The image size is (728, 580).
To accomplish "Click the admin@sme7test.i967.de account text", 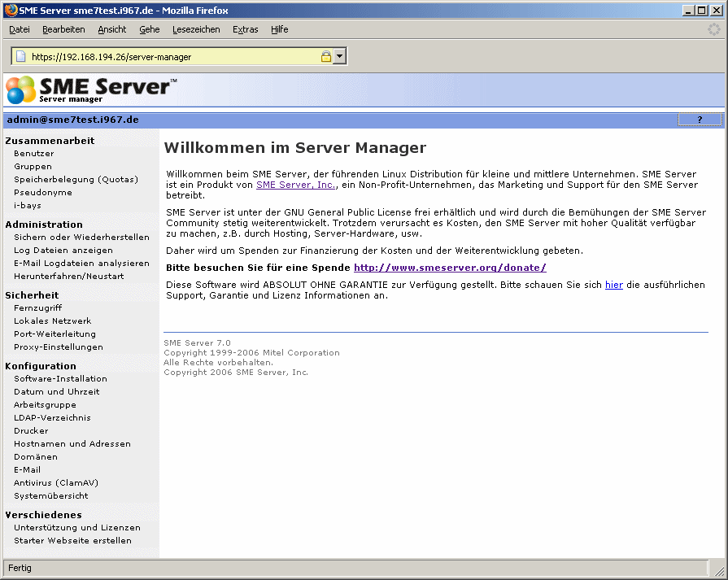I will (x=73, y=120).
